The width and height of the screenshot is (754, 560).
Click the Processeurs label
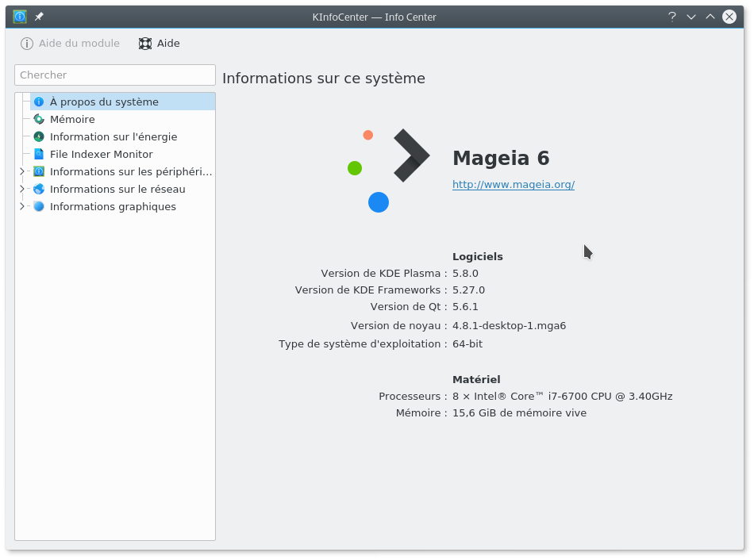pos(413,397)
